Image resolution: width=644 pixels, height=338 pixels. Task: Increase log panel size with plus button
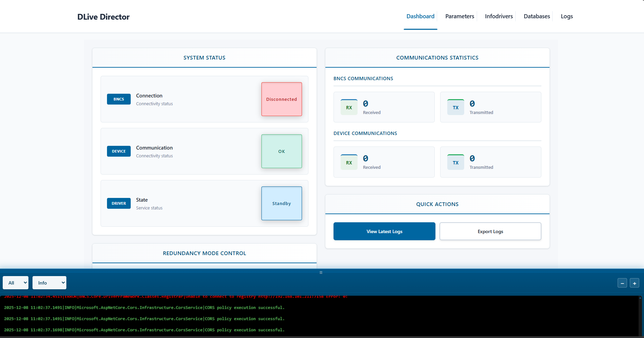pyautogui.click(x=634, y=283)
